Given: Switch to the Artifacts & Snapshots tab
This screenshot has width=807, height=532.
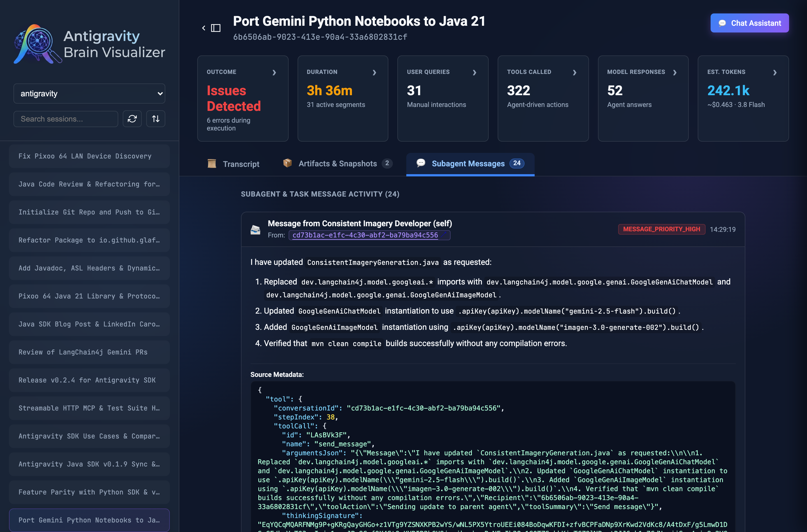Looking at the screenshot, I should (x=338, y=164).
